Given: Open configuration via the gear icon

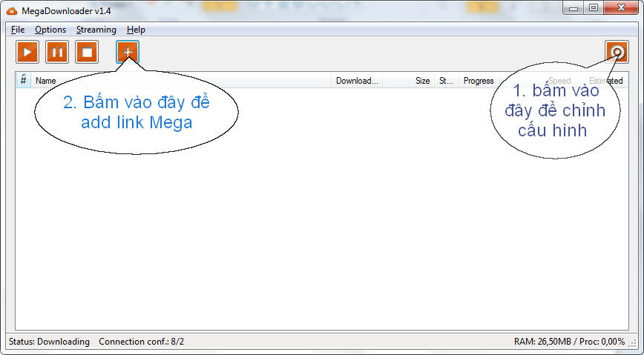Looking at the screenshot, I should point(617,52).
